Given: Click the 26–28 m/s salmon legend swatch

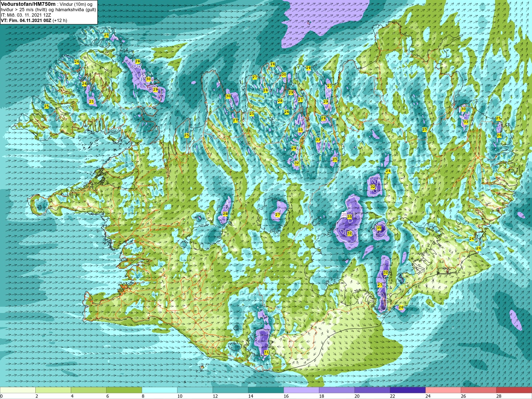Looking at the screenshot, I should pyautogui.click(x=478, y=390).
